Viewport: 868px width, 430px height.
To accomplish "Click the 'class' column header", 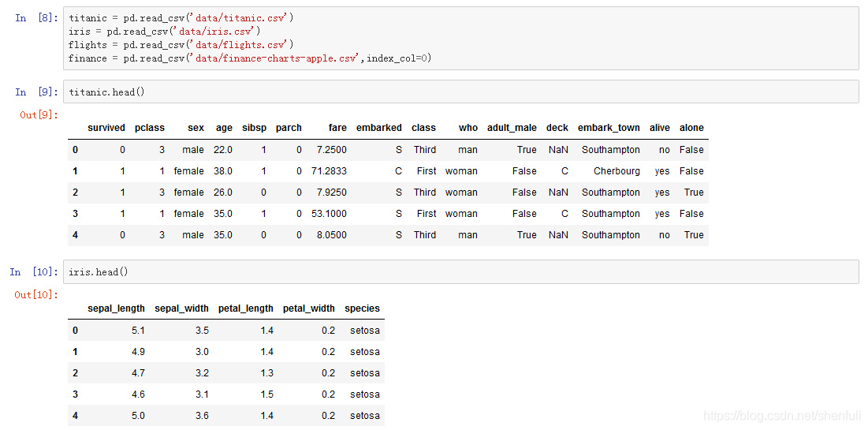I will coord(423,128).
